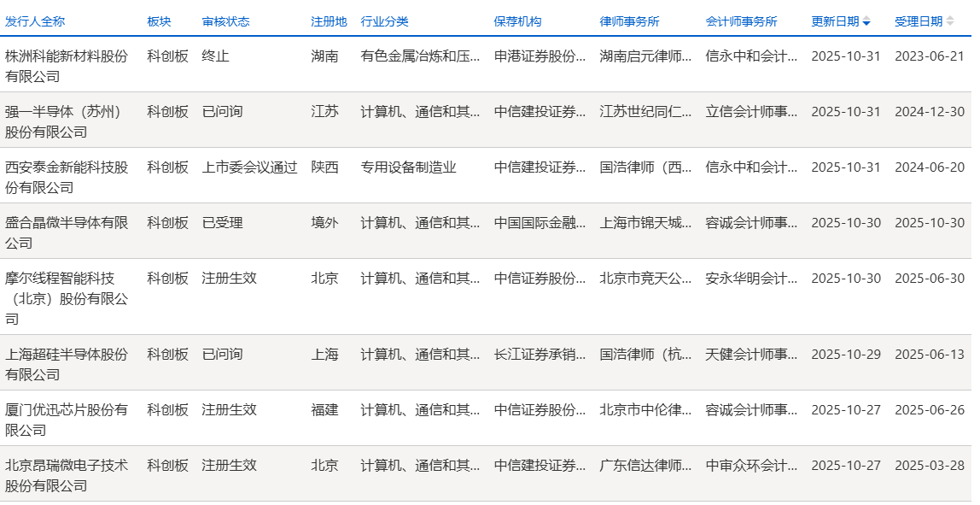
Task: Click the 律师事务所 column header
Action: click(629, 21)
